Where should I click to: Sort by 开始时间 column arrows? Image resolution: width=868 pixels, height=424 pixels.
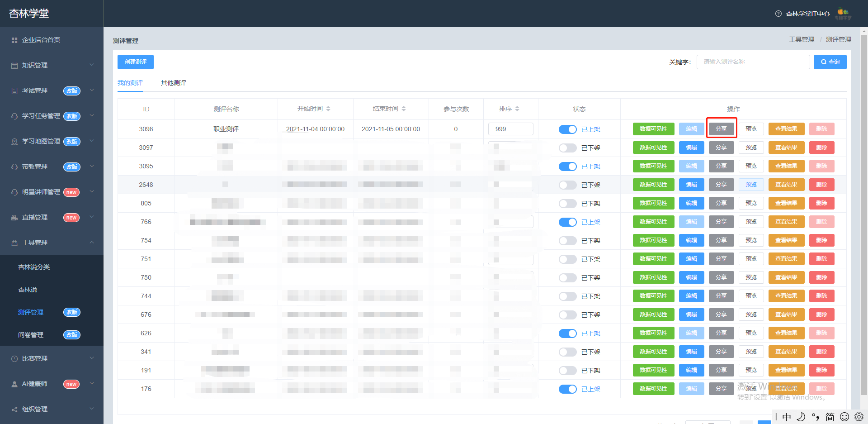pos(328,109)
